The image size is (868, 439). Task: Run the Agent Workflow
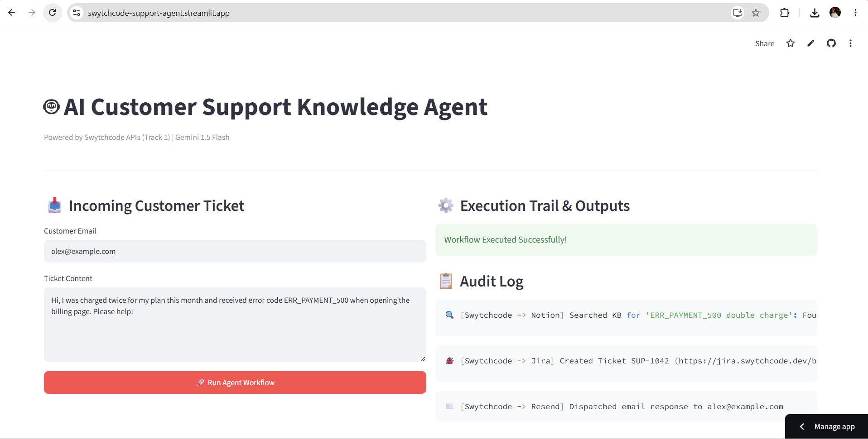[x=235, y=382]
